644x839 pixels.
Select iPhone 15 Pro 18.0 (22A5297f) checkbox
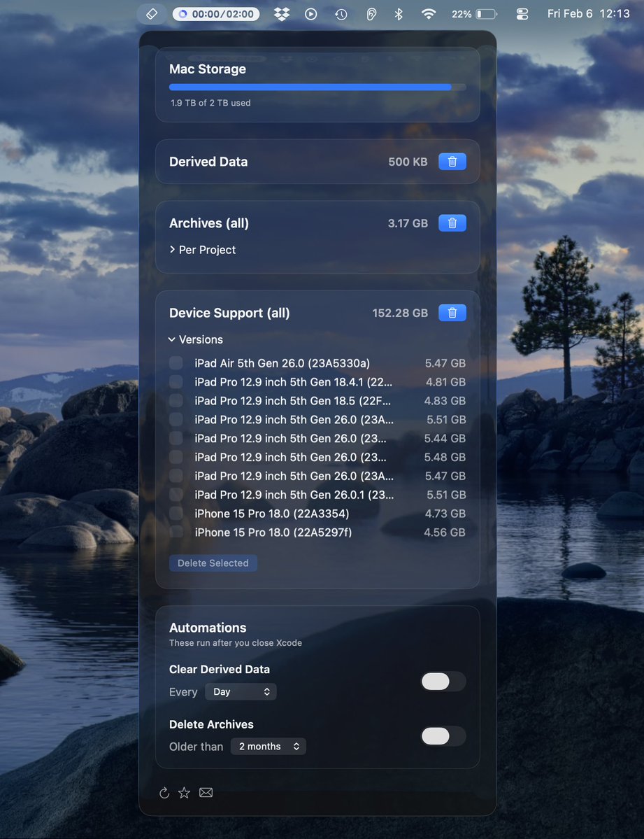[176, 532]
